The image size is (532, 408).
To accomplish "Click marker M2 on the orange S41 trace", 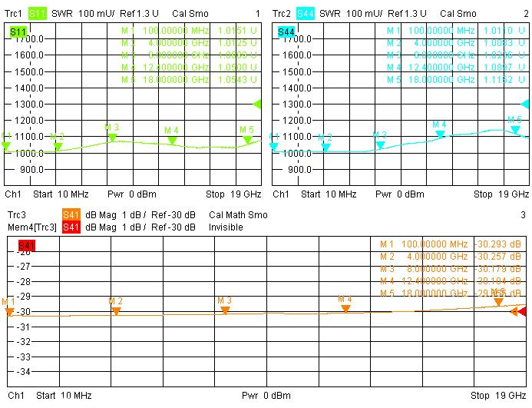I will (x=116, y=310).
